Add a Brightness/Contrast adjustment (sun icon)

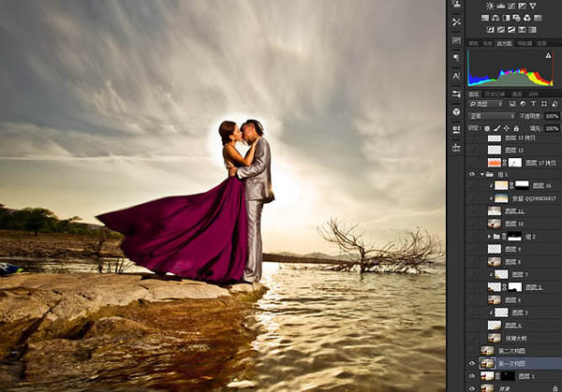click(x=490, y=6)
